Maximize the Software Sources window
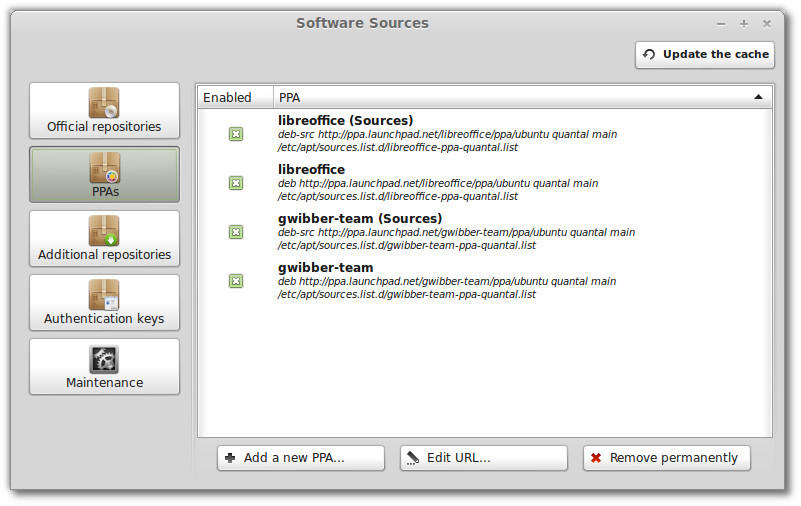The height and width of the screenshot is (506, 801). click(x=744, y=24)
